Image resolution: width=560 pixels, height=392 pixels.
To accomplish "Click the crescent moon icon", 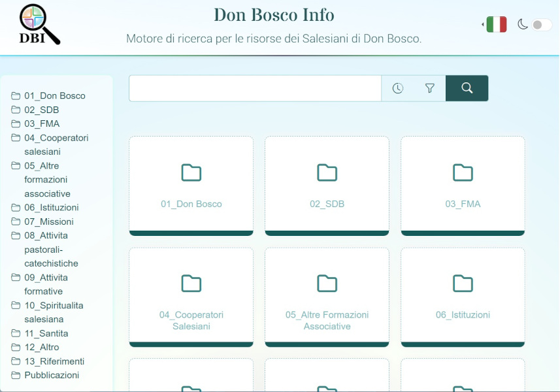I will coord(522,25).
